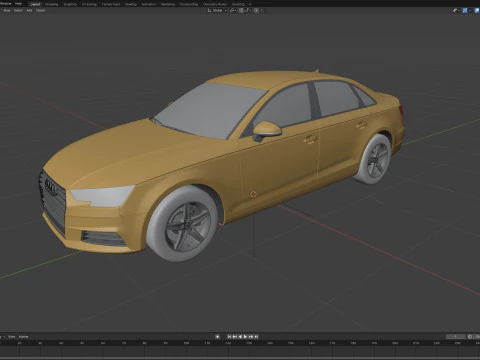Screen dimensions: 480x360
Task: Switch to the Scripting workspace tab
Action: pyautogui.click(x=238, y=4)
